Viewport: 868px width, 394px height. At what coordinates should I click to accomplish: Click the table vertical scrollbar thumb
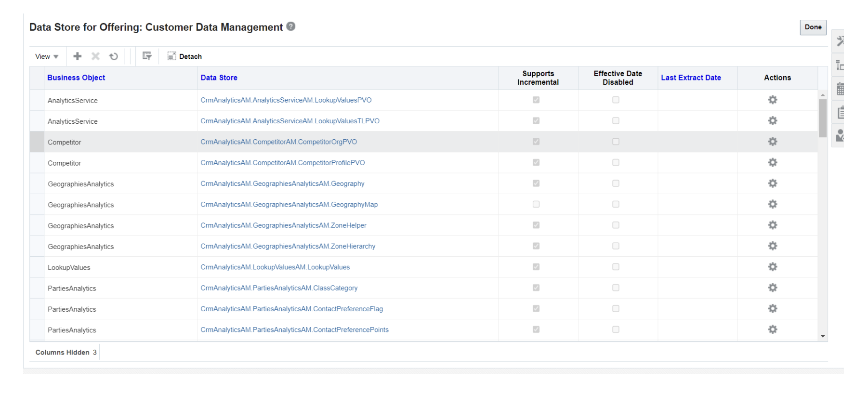(x=823, y=118)
